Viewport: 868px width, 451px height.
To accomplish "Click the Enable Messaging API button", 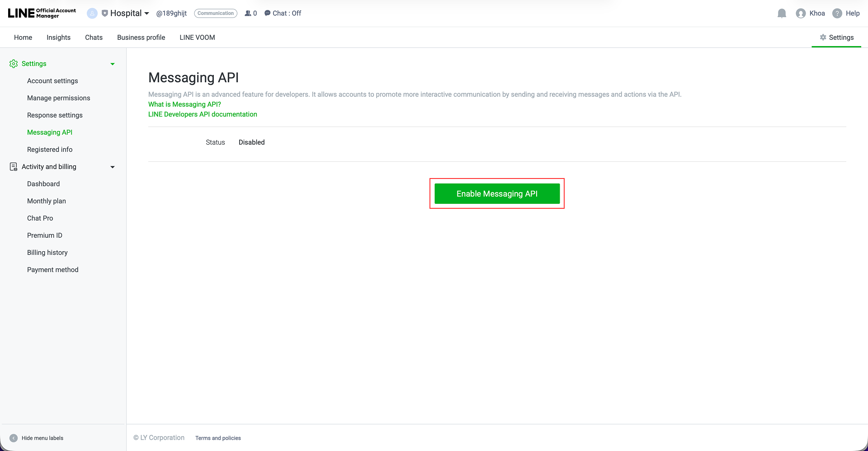I will click(x=497, y=193).
